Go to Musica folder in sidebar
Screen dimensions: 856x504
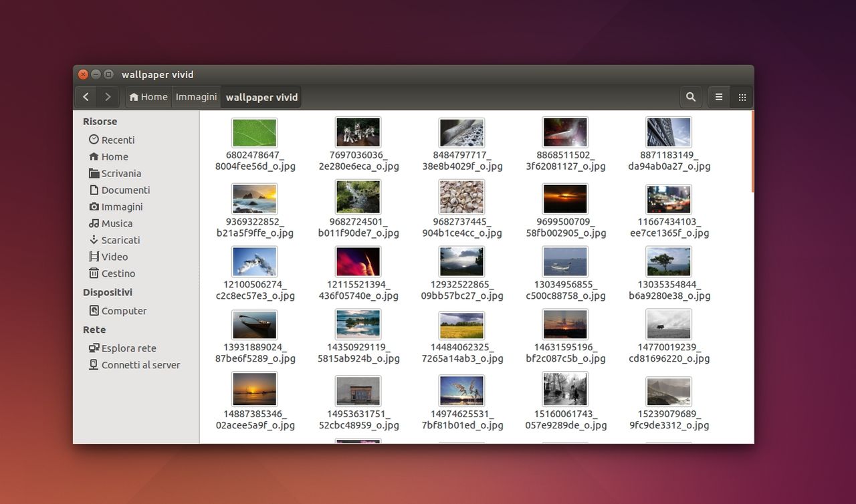(116, 223)
